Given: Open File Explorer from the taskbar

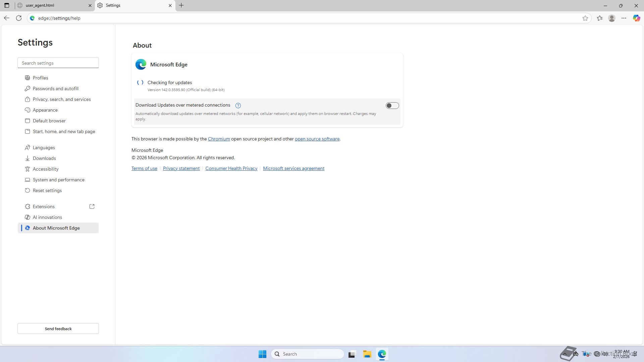Looking at the screenshot, I should 367,354.
